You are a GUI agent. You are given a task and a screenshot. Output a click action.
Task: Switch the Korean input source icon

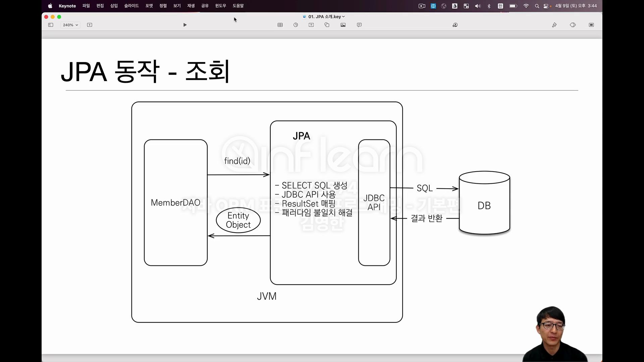click(x=500, y=6)
